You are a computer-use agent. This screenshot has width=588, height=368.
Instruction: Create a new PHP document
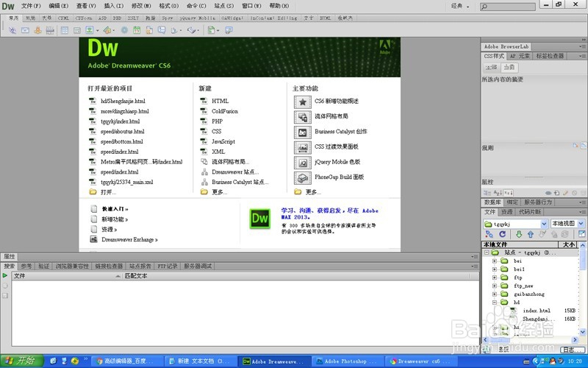pyautogui.click(x=217, y=121)
